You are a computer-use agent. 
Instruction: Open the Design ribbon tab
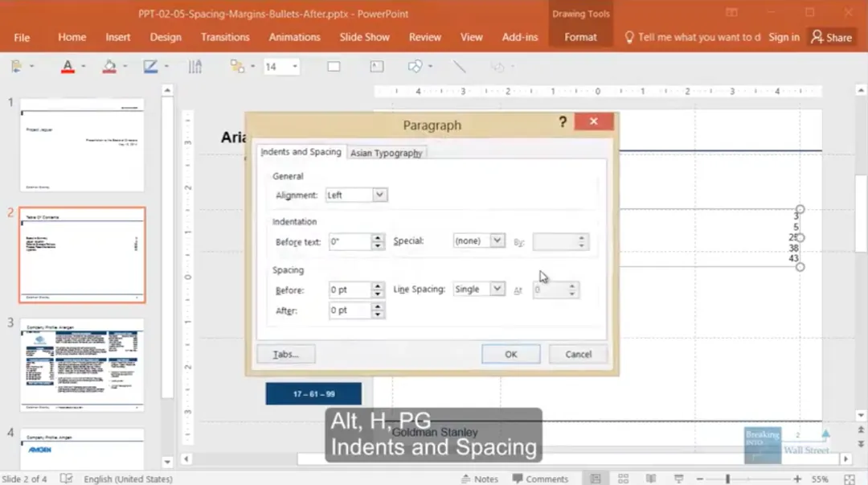[166, 37]
